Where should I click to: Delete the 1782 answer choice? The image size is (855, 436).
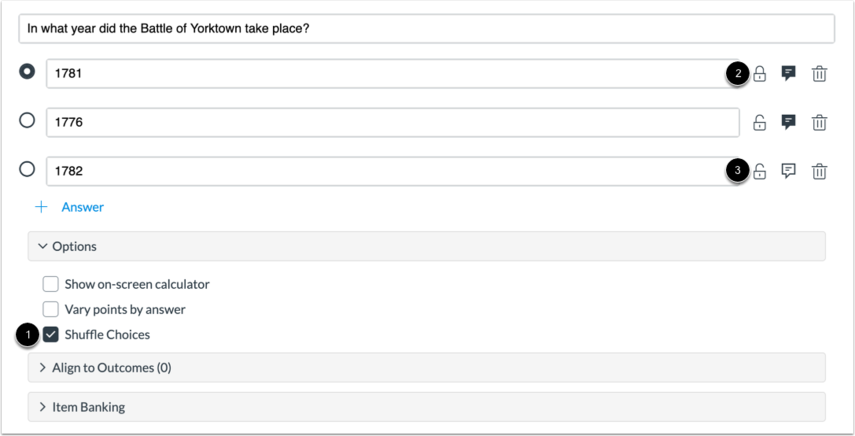pyautogui.click(x=819, y=171)
